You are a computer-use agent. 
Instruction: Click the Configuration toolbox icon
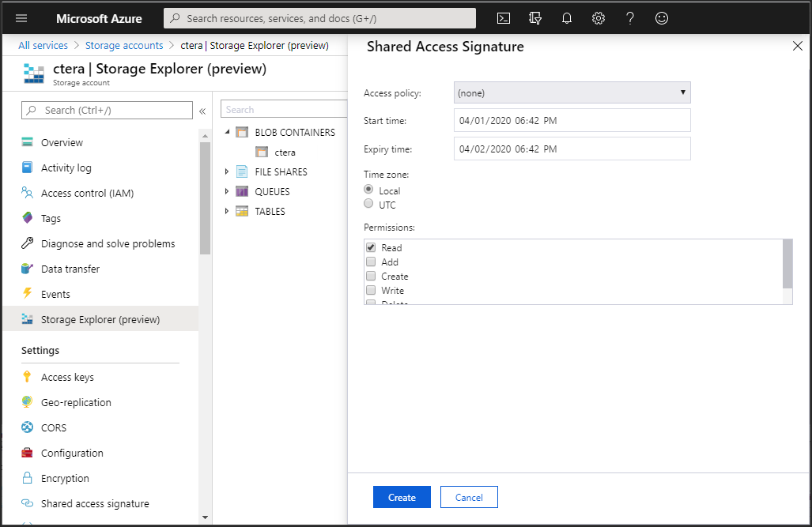tap(28, 453)
